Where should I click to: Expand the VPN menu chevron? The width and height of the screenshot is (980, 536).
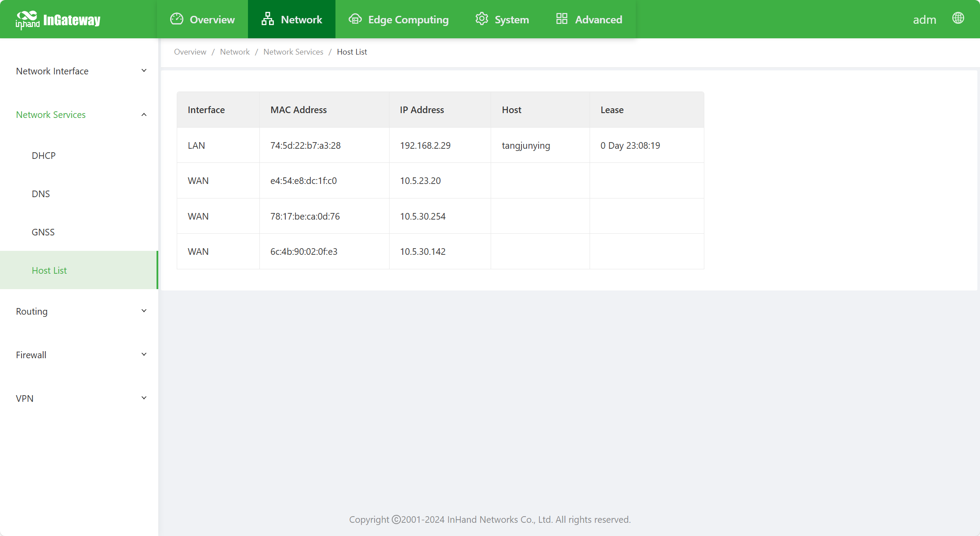(144, 398)
